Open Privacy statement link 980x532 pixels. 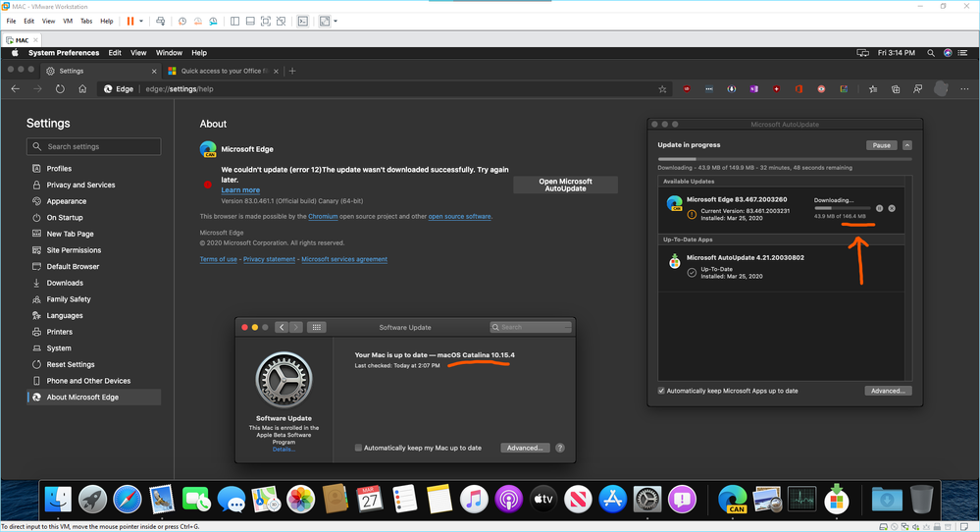pos(269,259)
